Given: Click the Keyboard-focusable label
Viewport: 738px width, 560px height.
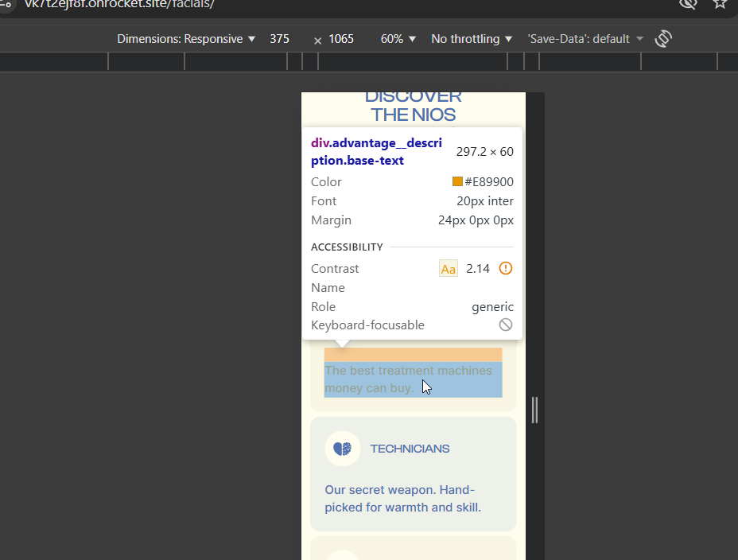Looking at the screenshot, I should click(367, 325).
